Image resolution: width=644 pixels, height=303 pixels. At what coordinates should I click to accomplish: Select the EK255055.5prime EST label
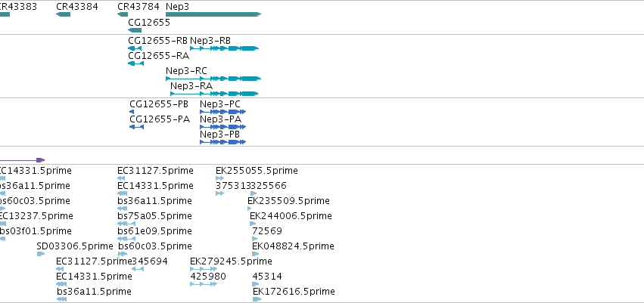(x=257, y=171)
